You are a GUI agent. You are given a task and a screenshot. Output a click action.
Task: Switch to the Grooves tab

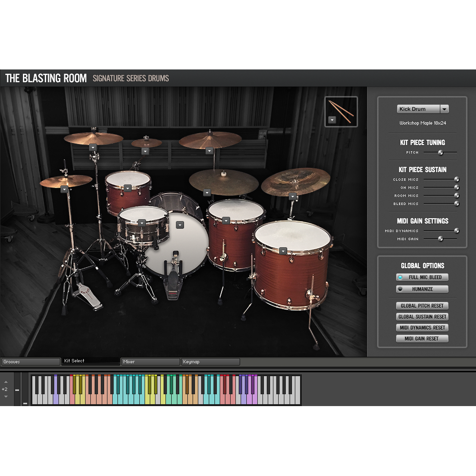pyautogui.click(x=30, y=362)
